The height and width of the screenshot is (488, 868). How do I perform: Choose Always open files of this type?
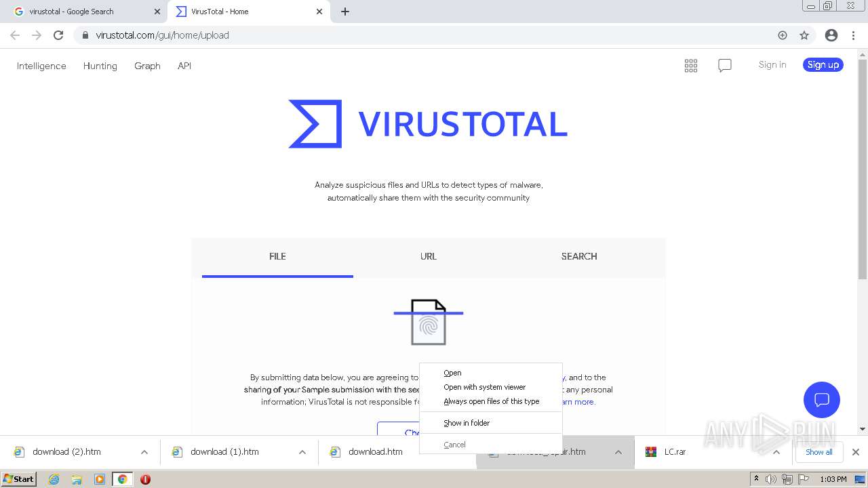[x=491, y=401]
